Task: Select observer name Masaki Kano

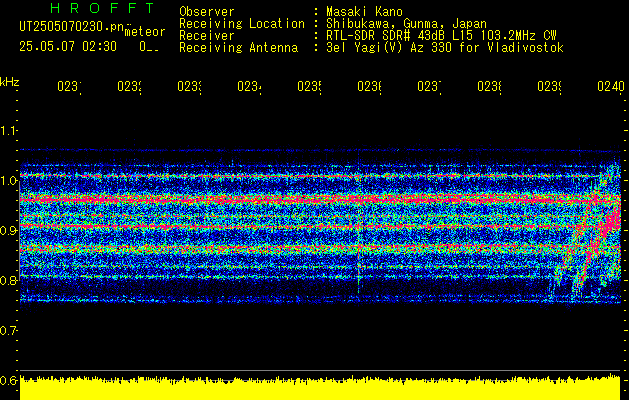Action: (364, 12)
